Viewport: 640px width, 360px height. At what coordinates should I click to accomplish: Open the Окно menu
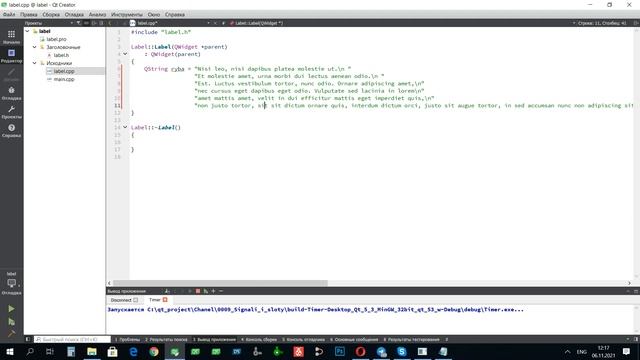pos(154,14)
